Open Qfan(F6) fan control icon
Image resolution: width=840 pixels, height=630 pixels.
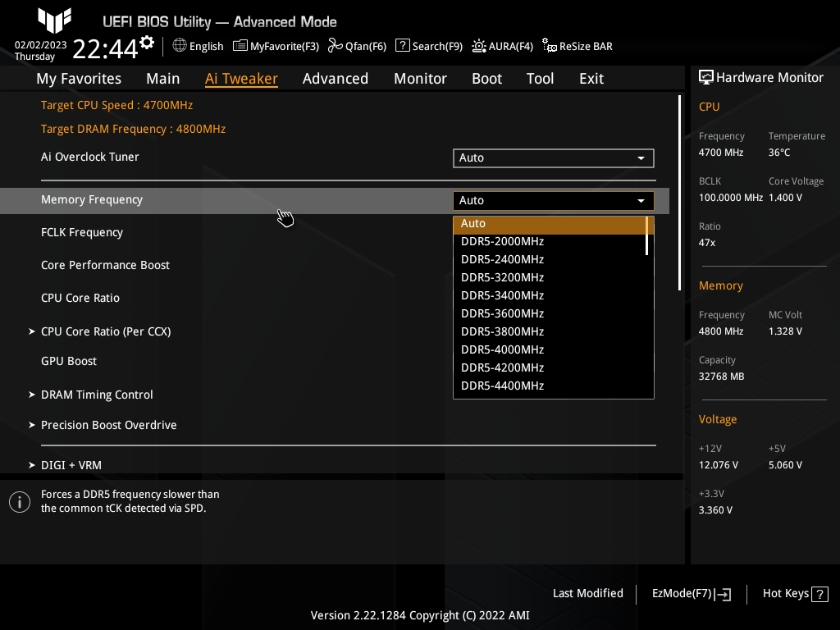[x=336, y=46]
